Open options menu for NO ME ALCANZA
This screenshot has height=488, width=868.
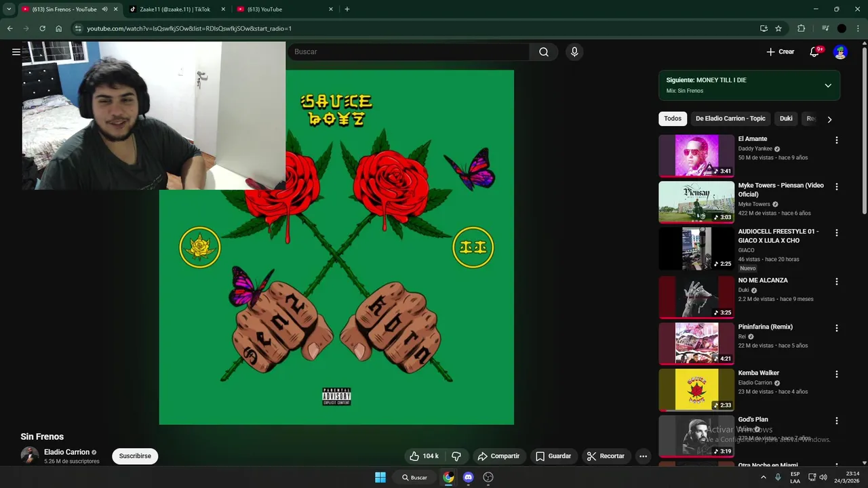(x=836, y=281)
